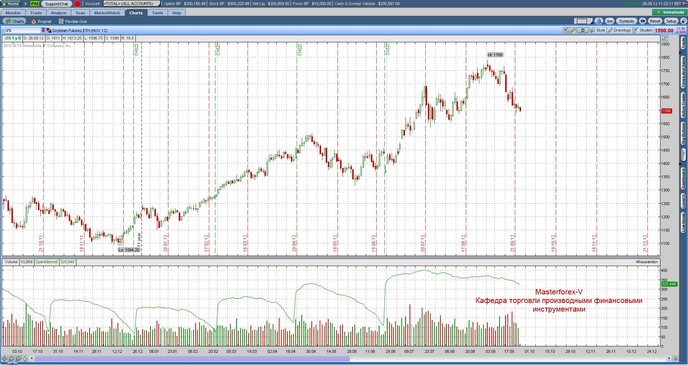Open the Drawings pencil tool menu

point(620,30)
